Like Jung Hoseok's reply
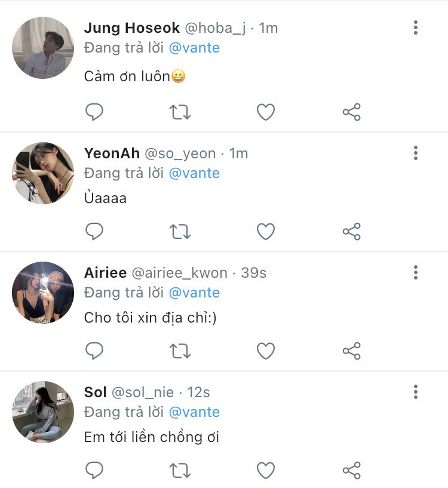Image resolution: width=448 pixels, height=488 pixels. tap(265, 112)
